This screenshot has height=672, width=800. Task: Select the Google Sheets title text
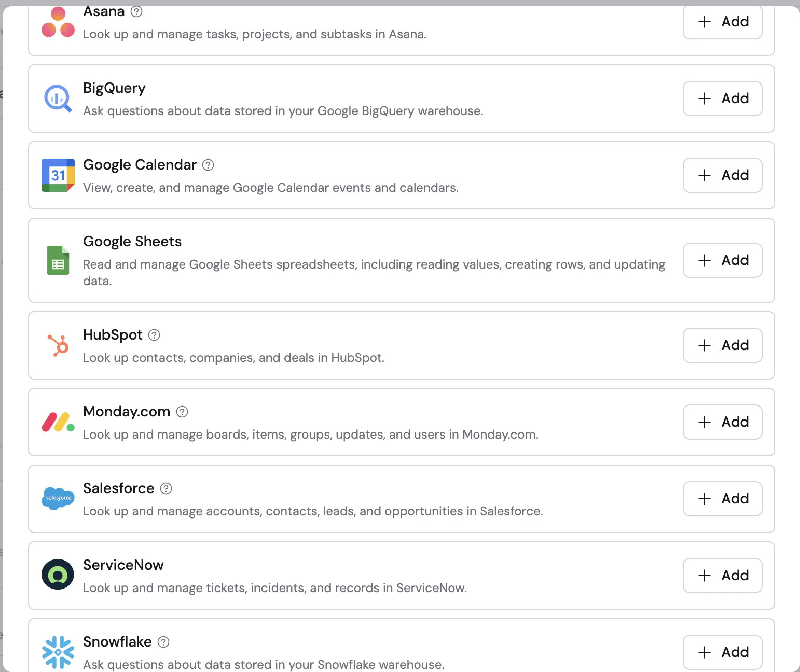(x=132, y=242)
